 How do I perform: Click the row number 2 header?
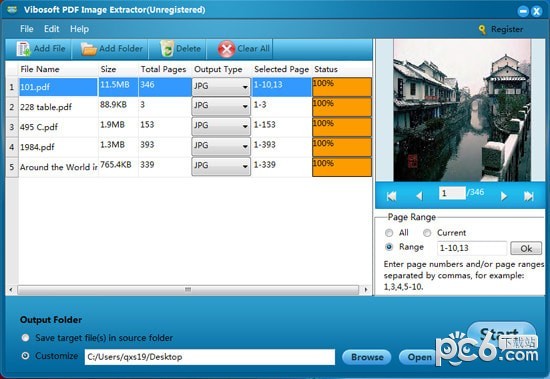coord(12,107)
